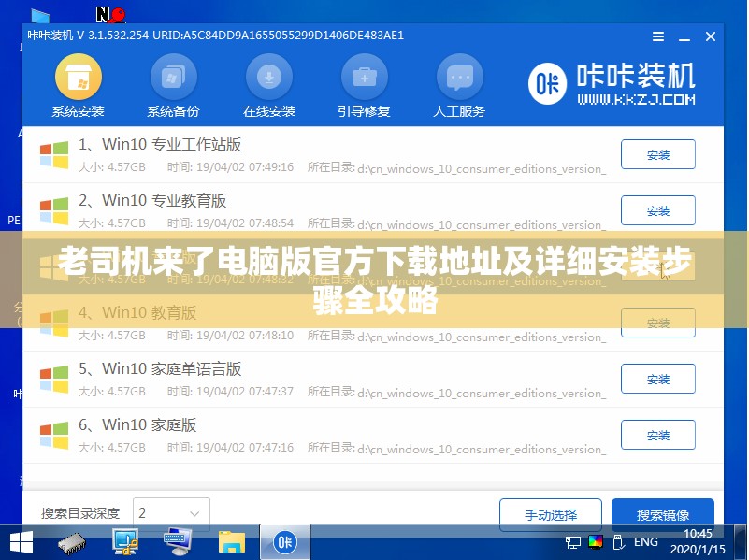Click ENG language indicator
The width and height of the screenshot is (749, 560).
click(646, 542)
